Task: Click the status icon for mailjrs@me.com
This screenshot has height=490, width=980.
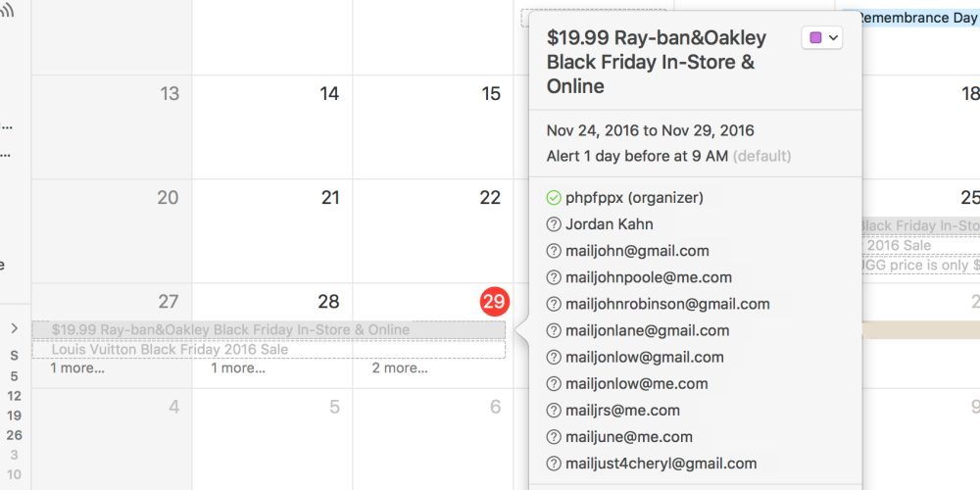Action: [x=554, y=411]
